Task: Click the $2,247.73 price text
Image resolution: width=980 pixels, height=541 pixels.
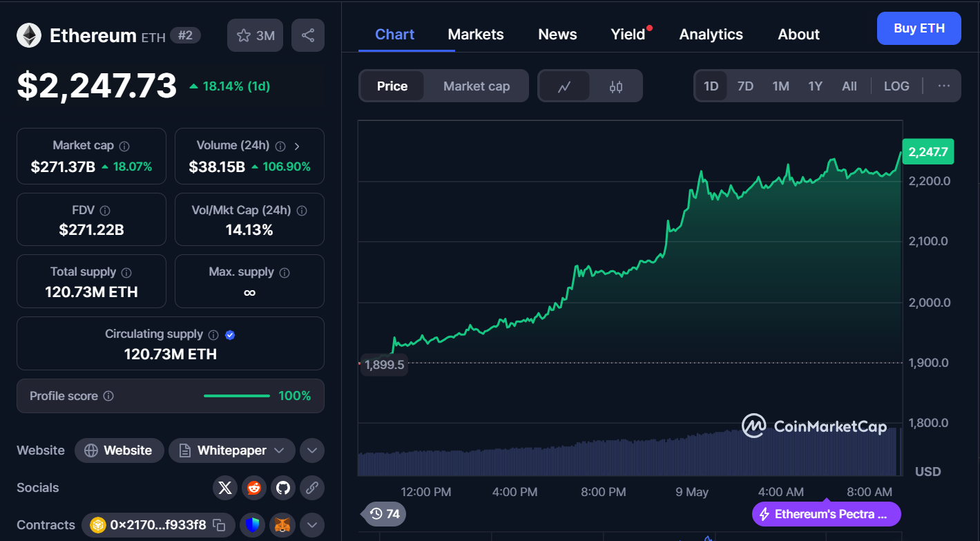Action: (x=97, y=86)
